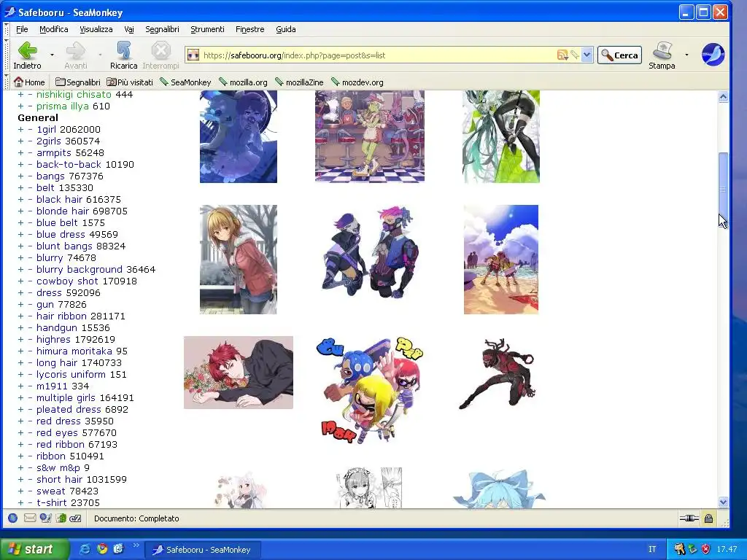747x560 pixels.
Task: Click the RSS feed icon in address bar
Action: pyautogui.click(x=562, y=55)
